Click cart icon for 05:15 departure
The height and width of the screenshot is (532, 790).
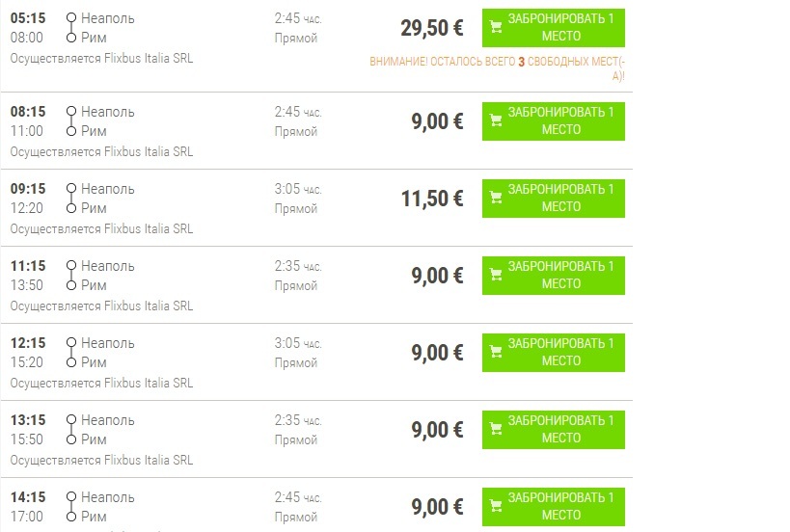point(496,28)
